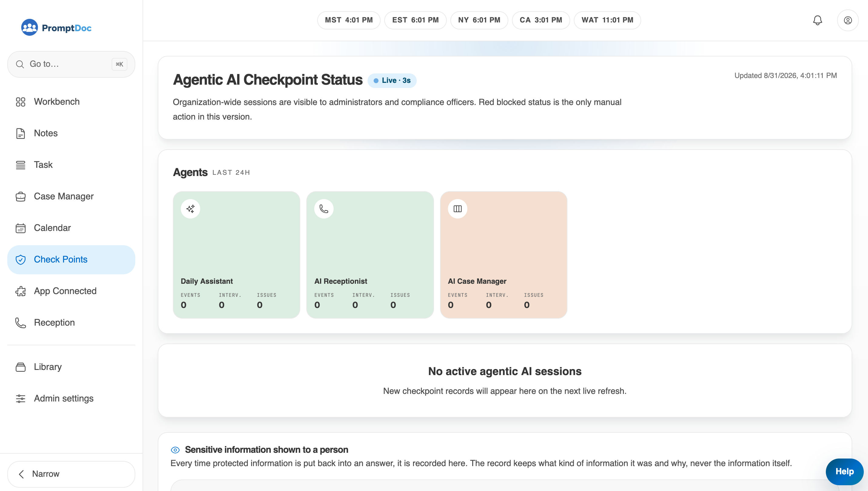Click the Go to… search field
Screen dimensions: 868x491
(x=71, y=64)
